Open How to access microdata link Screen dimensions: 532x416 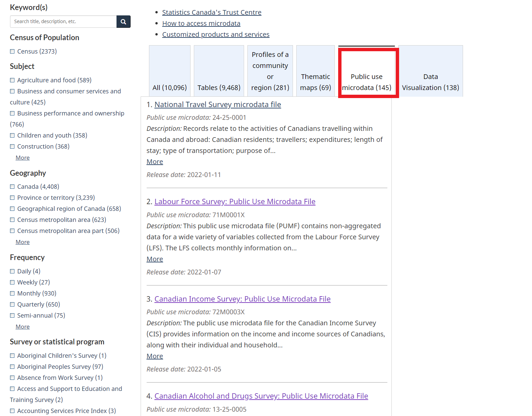201,23
